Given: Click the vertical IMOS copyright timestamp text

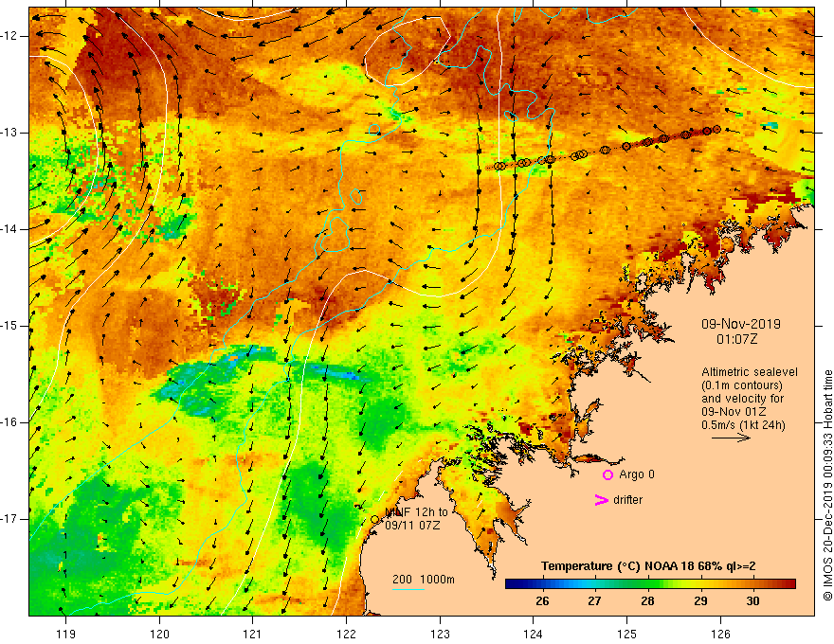Looking at the screenshot, I should click(827, 486).
